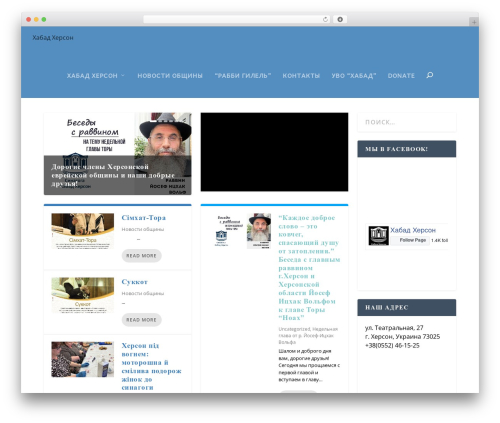Open a new browser tab with plus
Viewport: 500px width, 423px height.
coord(474,22)
